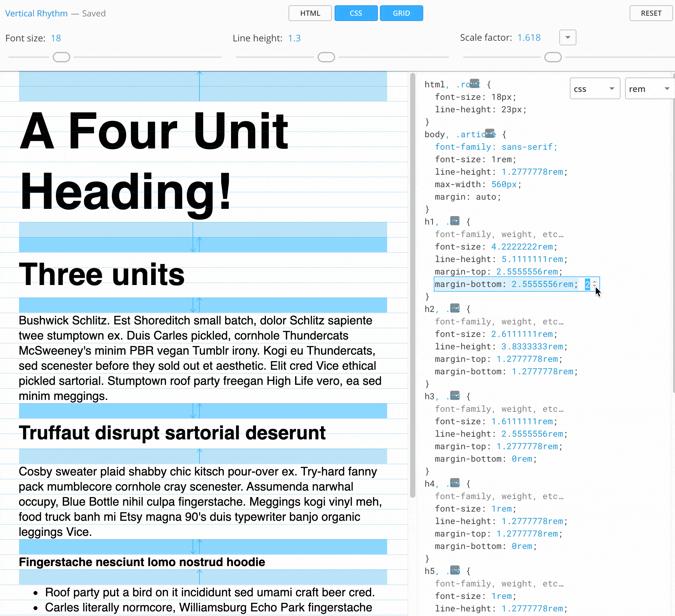The image size is (675, 616).
Task: Click the gray badge on the .h1 selector
Action: point(455,221)
